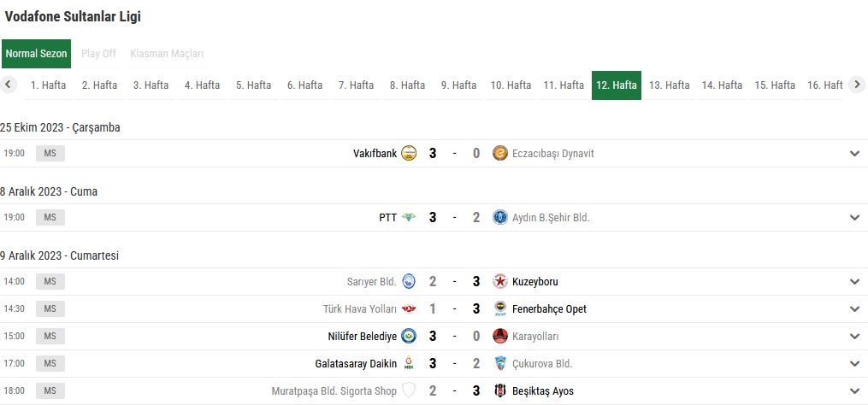
Task: Click the Vakıfbank team logo
Action: (x=409, y=153)
